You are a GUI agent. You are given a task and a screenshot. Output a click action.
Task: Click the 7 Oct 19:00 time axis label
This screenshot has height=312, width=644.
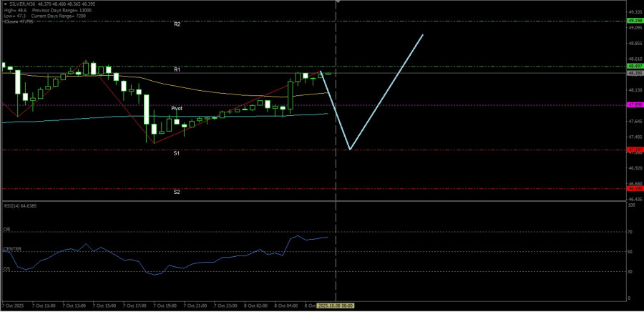pos(166,305)
